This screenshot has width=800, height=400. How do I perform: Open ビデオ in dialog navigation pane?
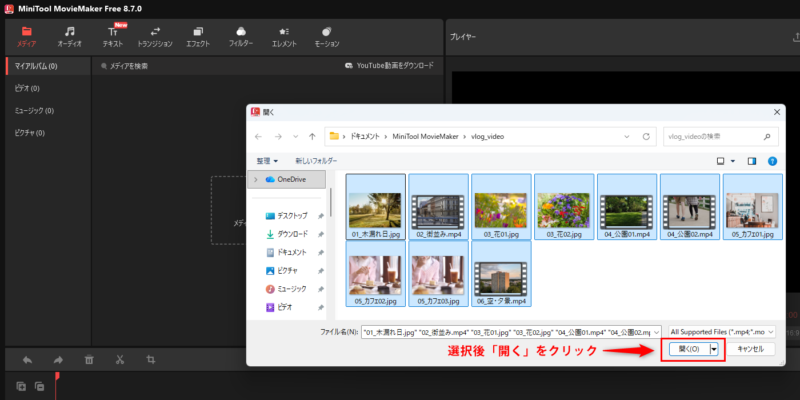click(x=286, y=307)
